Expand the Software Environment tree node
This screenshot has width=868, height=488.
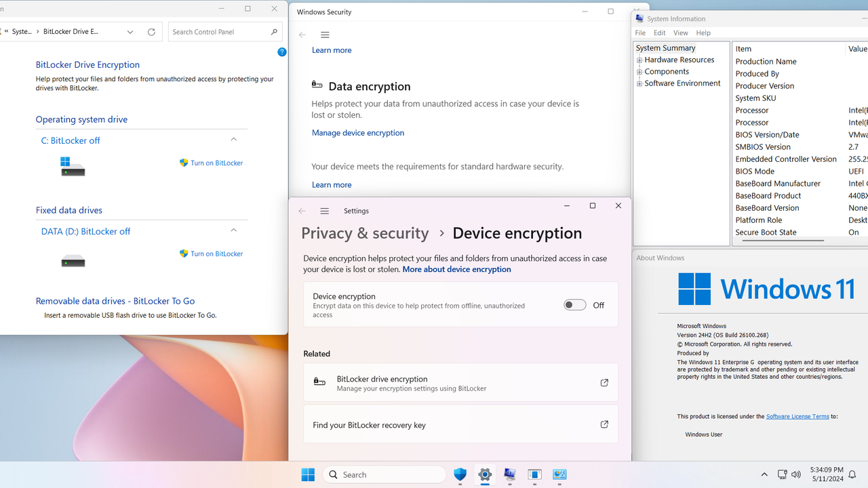pos(639,83)
